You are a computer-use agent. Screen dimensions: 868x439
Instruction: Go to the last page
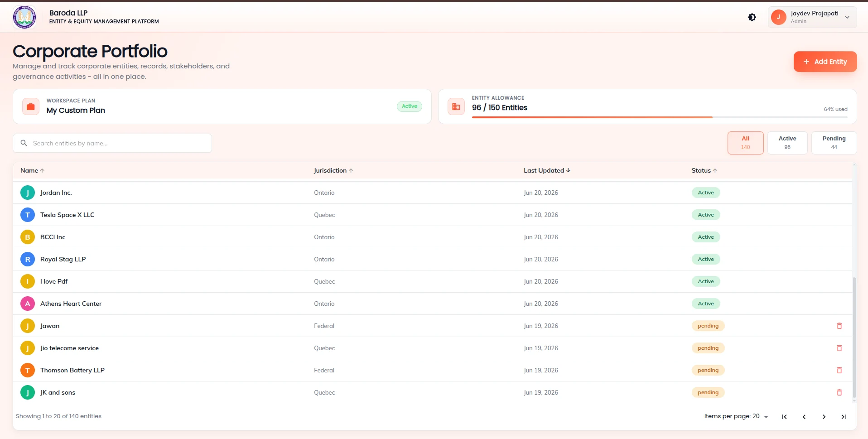[x=844, y=417]
